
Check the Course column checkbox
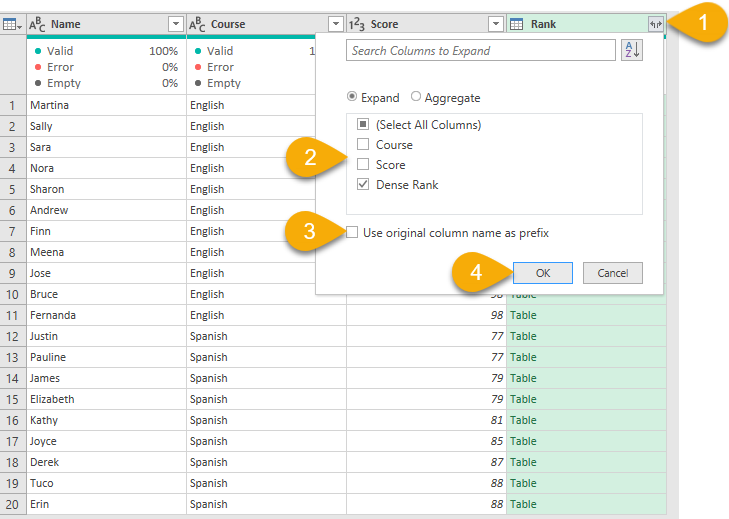pyautogui.click(x=363, y=145)
